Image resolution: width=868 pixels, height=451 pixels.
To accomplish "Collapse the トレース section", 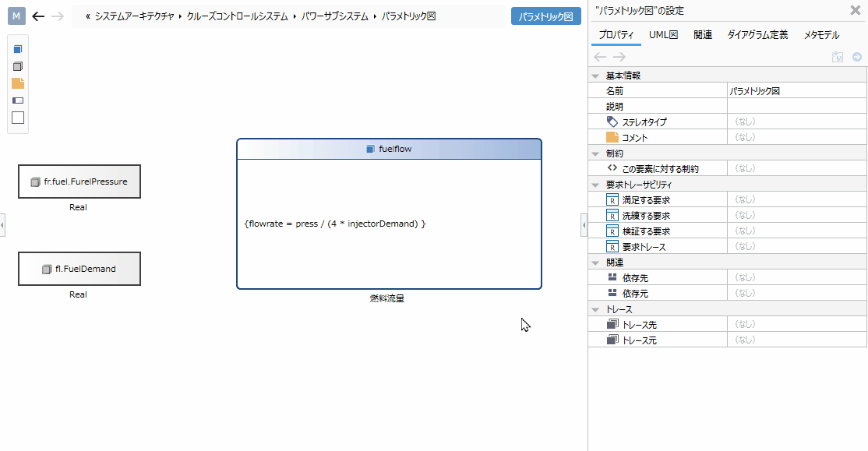I will 595,310.
